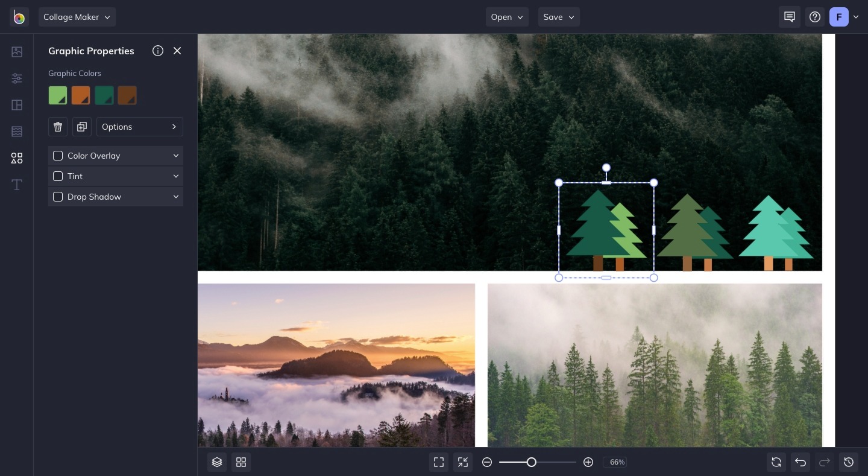The width and height of the screenshot is (868, 476).
Task: Fit canvas to screen icon
Action: tap(439, 462)
